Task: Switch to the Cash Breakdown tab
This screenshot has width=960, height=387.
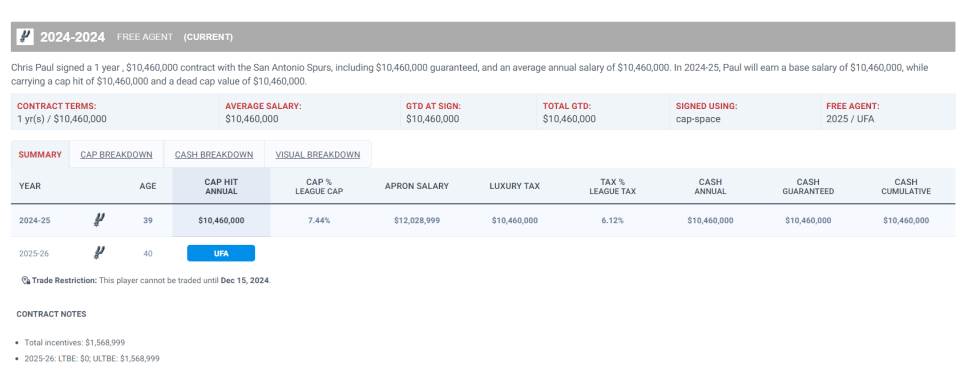Action: [x=214, y=154]
